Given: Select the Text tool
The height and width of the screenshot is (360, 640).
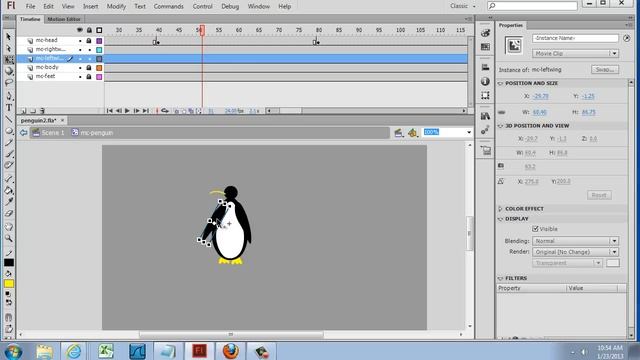Looking at the screenshot, I should (x=9, y=108).
